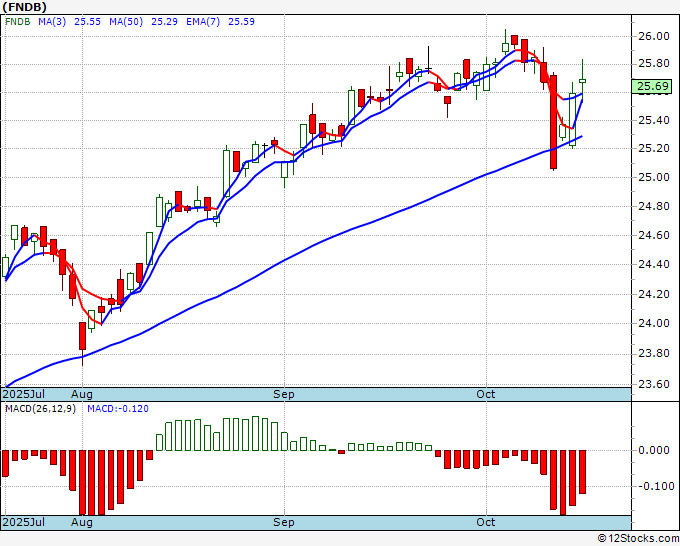Click the large red candlestick dropping to 25.05
The image size is (680, 546).
553,122
